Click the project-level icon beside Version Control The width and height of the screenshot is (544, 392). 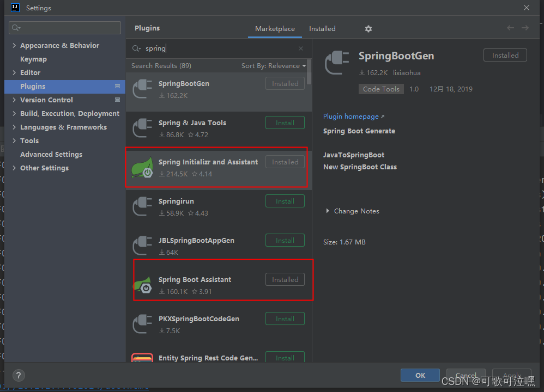click(117, 100)
